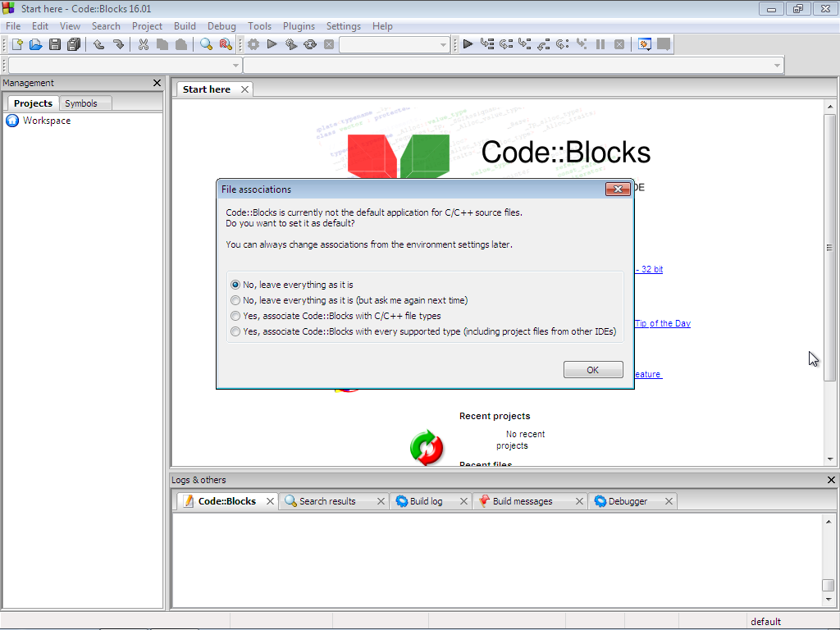Open Find with the magnifier icon
840x630 pixels.
point(206,44)
